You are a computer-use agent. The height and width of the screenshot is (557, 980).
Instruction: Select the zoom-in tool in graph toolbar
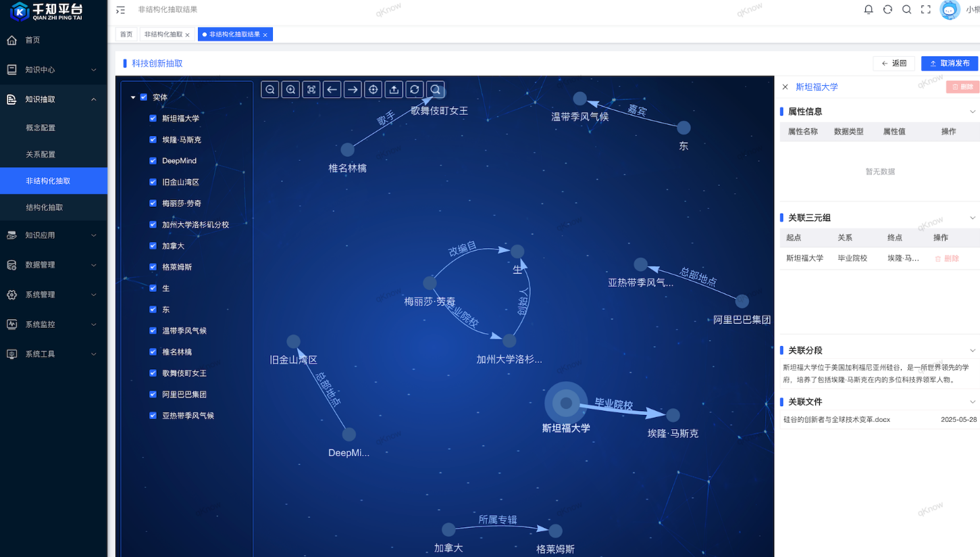(290, 89)
